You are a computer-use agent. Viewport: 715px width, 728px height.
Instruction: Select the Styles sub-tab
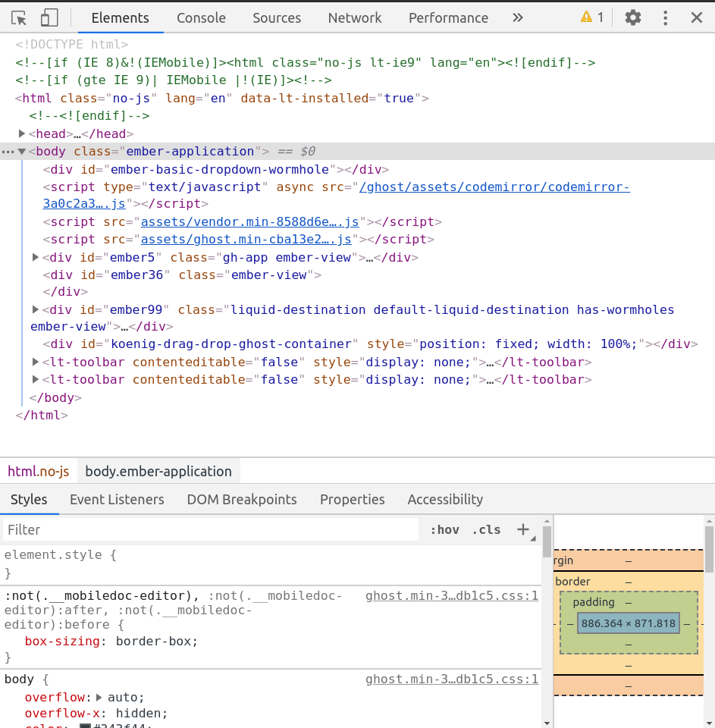(x=29, y=499)
